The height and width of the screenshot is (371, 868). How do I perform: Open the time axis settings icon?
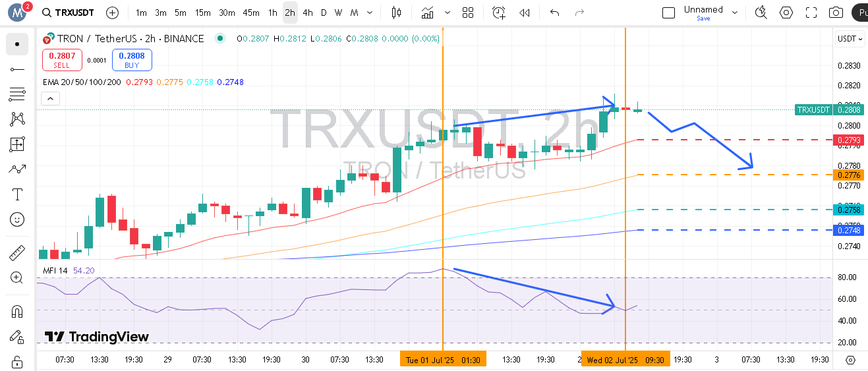pos(850,360)
